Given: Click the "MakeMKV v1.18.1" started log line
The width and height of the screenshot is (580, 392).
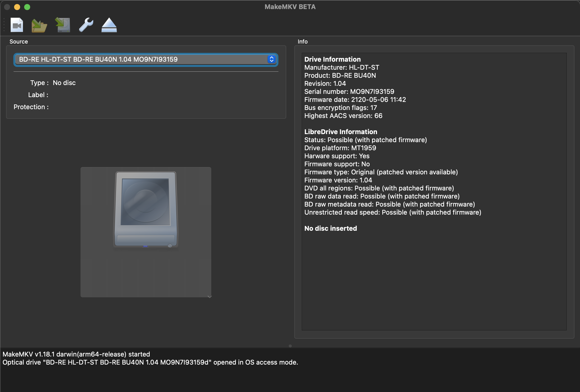Looking at the screenshot, I should tap(76, 354).
